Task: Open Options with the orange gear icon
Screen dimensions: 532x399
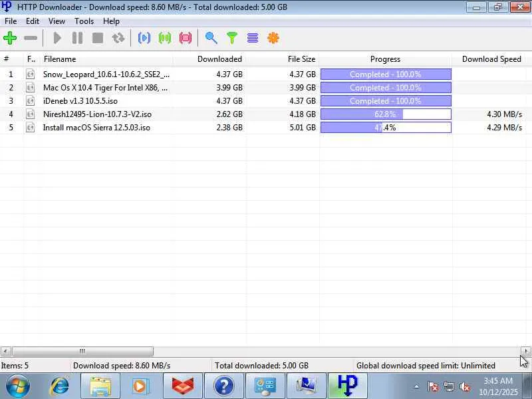Action: 273,38
